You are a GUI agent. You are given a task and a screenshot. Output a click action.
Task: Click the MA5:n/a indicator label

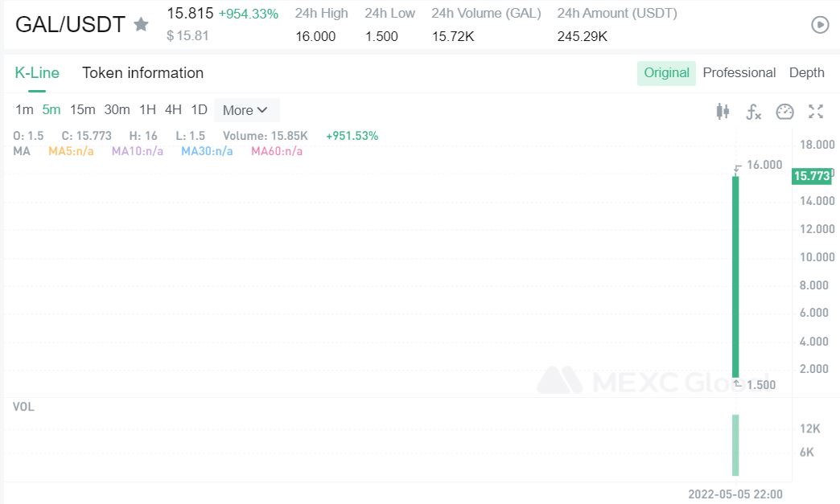click(71, 151)
